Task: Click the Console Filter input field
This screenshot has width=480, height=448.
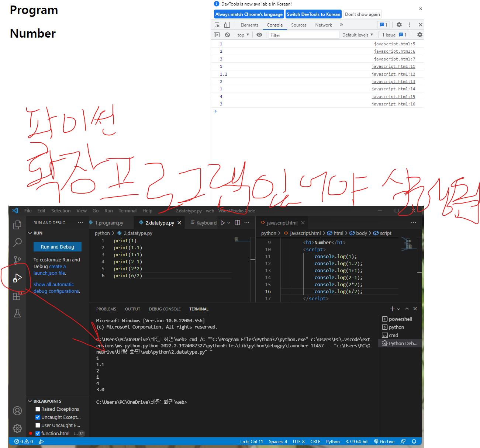Action: (x=304, y=35)
